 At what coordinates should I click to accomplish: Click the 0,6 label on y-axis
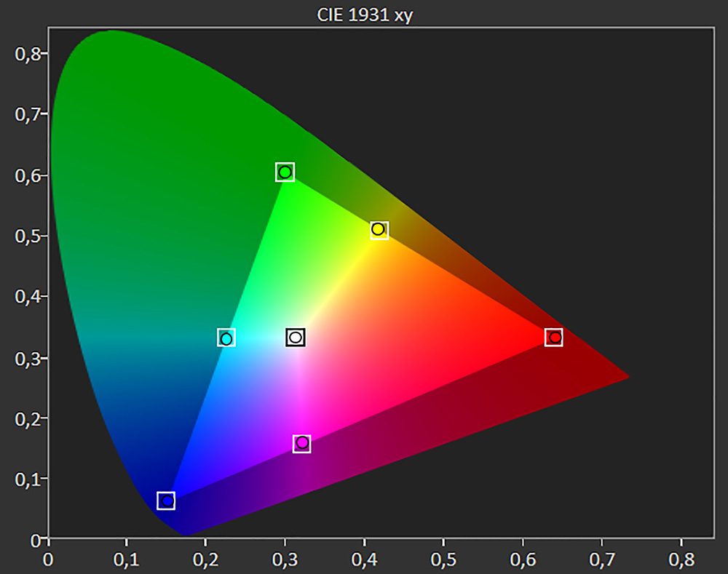28,175
